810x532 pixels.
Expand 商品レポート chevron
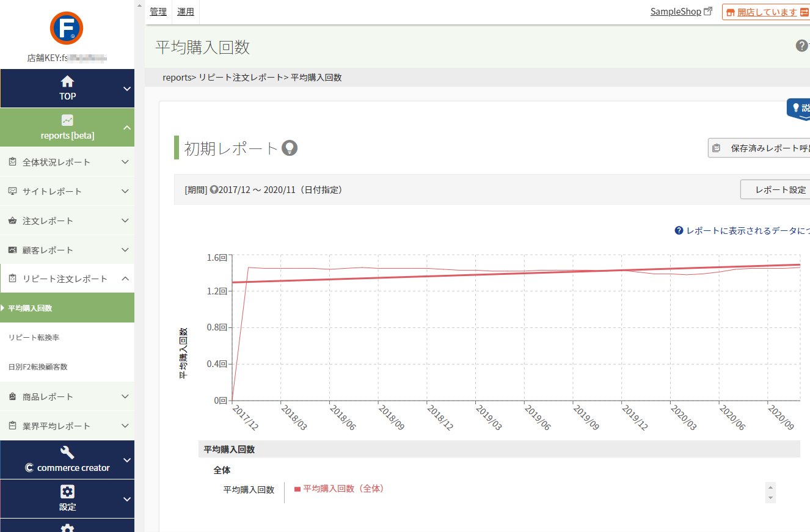click(125, 396)
